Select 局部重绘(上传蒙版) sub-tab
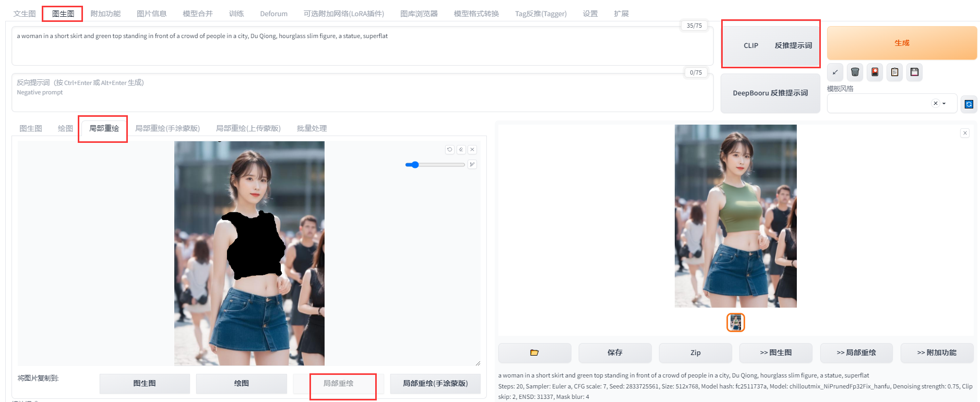Image resolution: width=980 pixels, height=402 pixels. click(248, 128)
